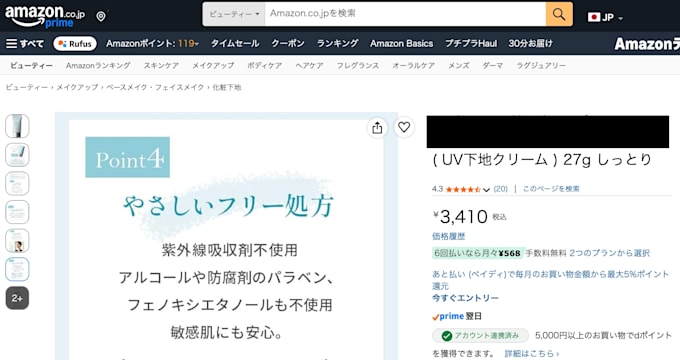Click the ¥3,410 price text
The width and height of the screenshot is (680, 360).
click(x=461, y=216)
